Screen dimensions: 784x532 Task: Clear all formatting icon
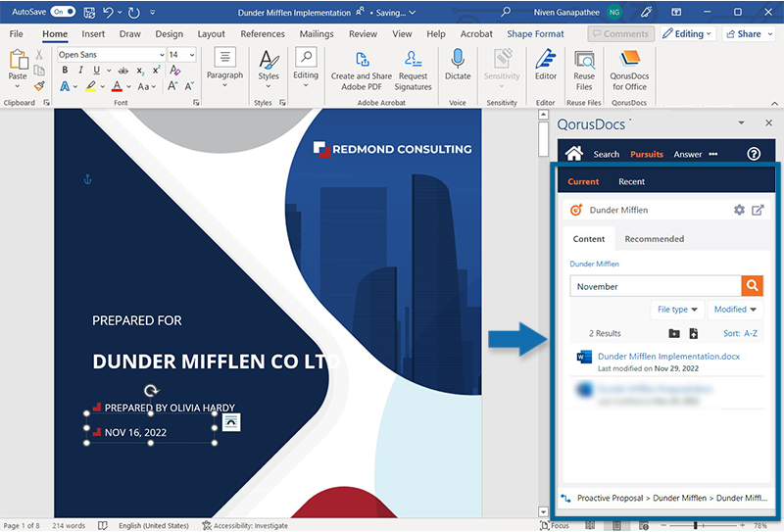(174, 70)
